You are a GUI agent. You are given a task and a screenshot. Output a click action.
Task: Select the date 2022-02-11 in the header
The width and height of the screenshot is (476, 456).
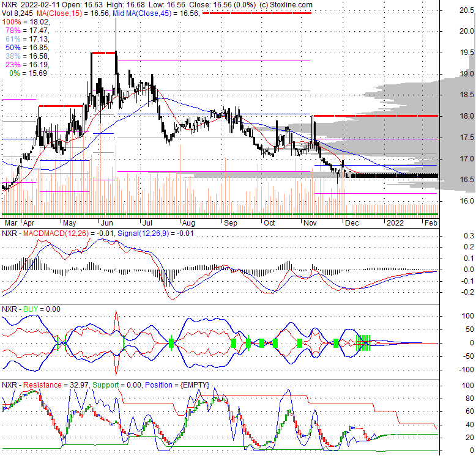click(x=41, y=5)
